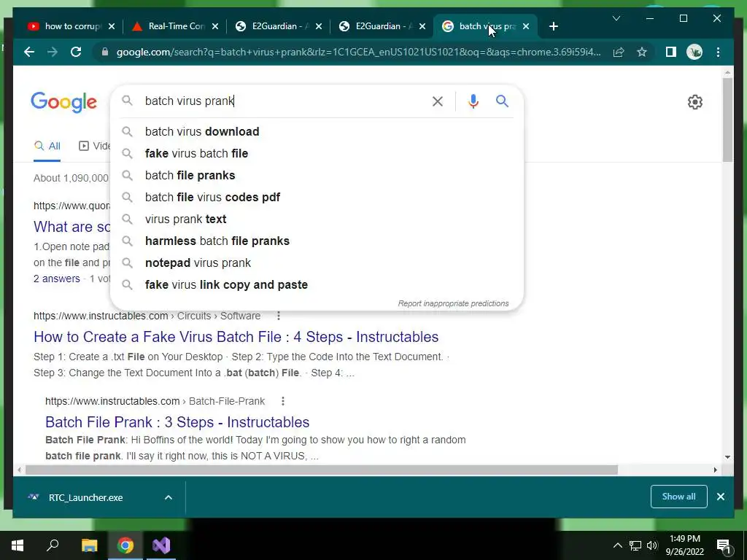This screenshot has width=747, height=560.
Task: Bookmark this page with the star icon
Action: (x=642, y=52)
